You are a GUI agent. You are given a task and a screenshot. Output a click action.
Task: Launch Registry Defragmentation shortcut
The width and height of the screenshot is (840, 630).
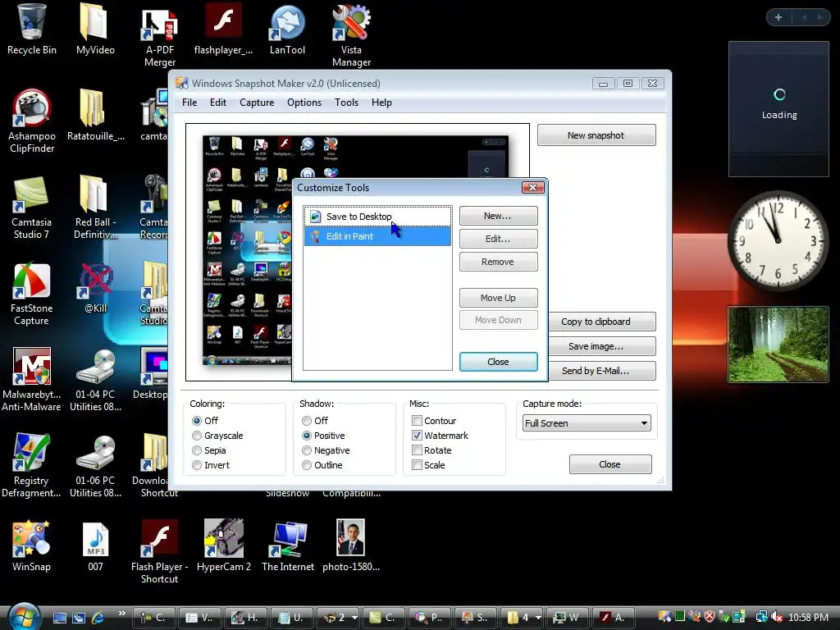pos(32,467)
